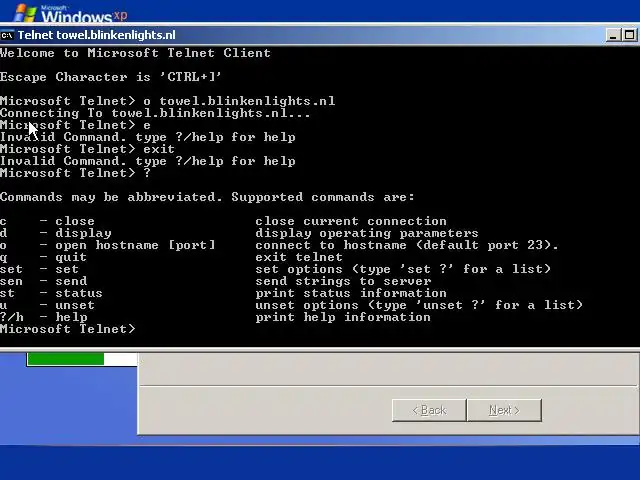Click the last 'Microsoft Telnet>' prompt line
The height and width of the screenshot is (480, 640).
click(68, 329)
